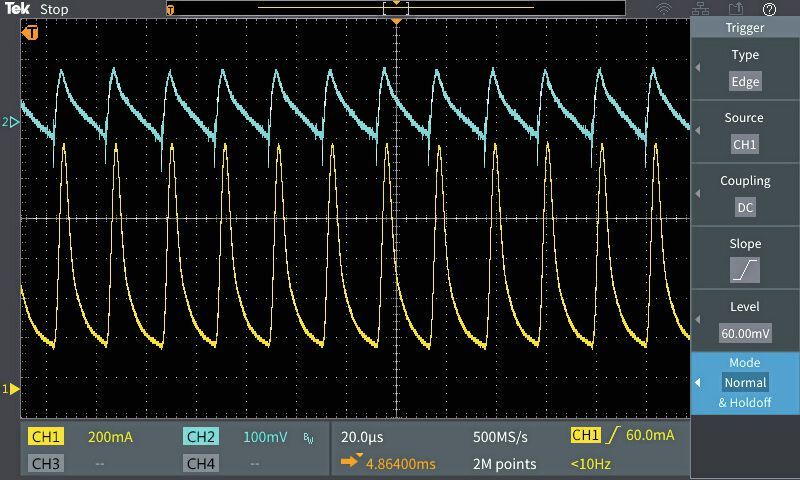Click the CH2 bandwidth limit Bw icon
The image size is (800, 480).
tap(308, 438)
